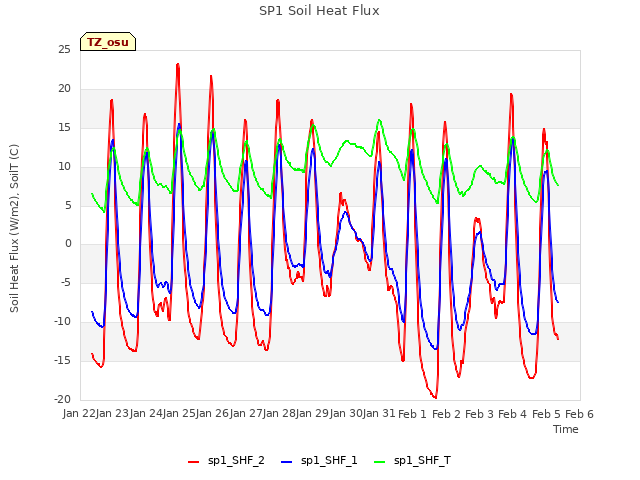Select the Jan 24 x-axis tick label
The image size is (640, 480).
pos(146,414)
